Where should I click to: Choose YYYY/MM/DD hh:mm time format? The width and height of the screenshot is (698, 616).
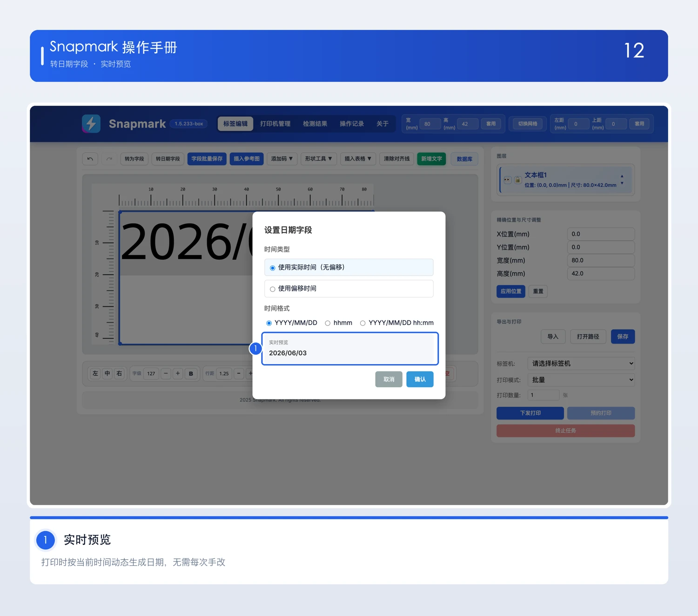click(x=397, y=323)
